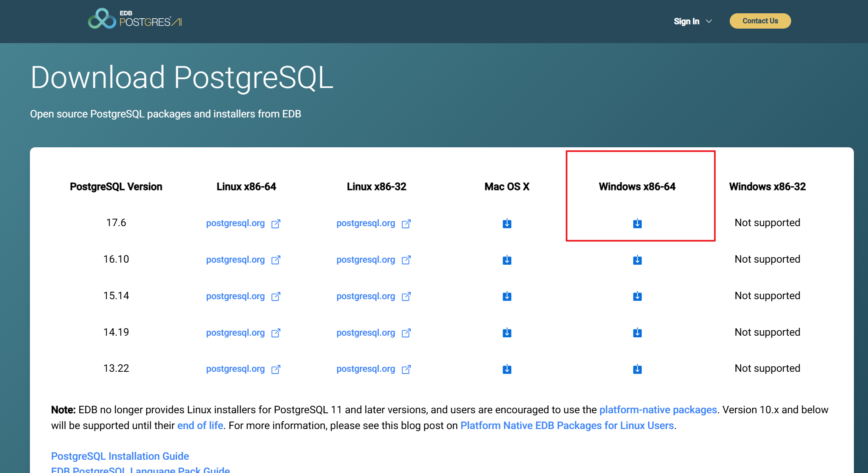
Task: Open postgresql.org link for 13.22 Linux x86-64
Action: coord(235,369)
